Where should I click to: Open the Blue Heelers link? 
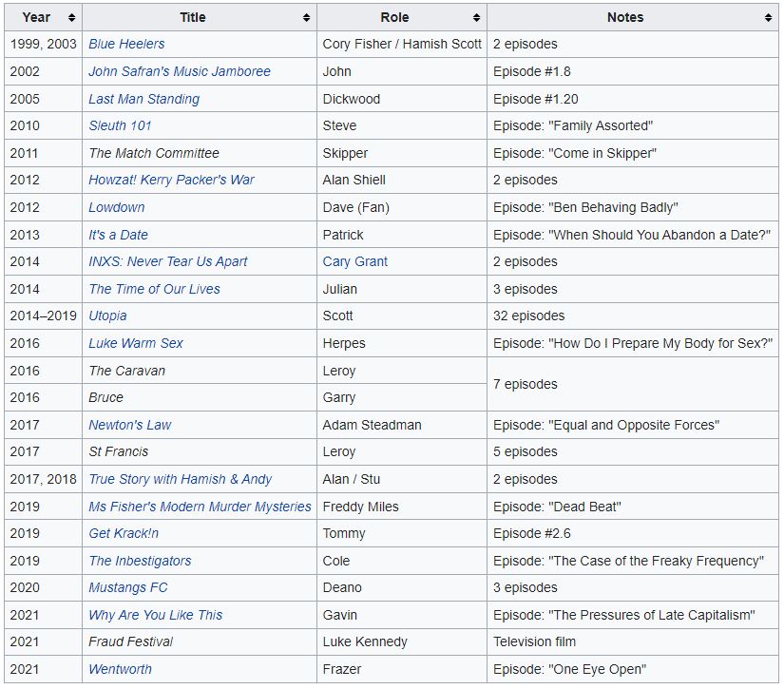pos(126,44)
